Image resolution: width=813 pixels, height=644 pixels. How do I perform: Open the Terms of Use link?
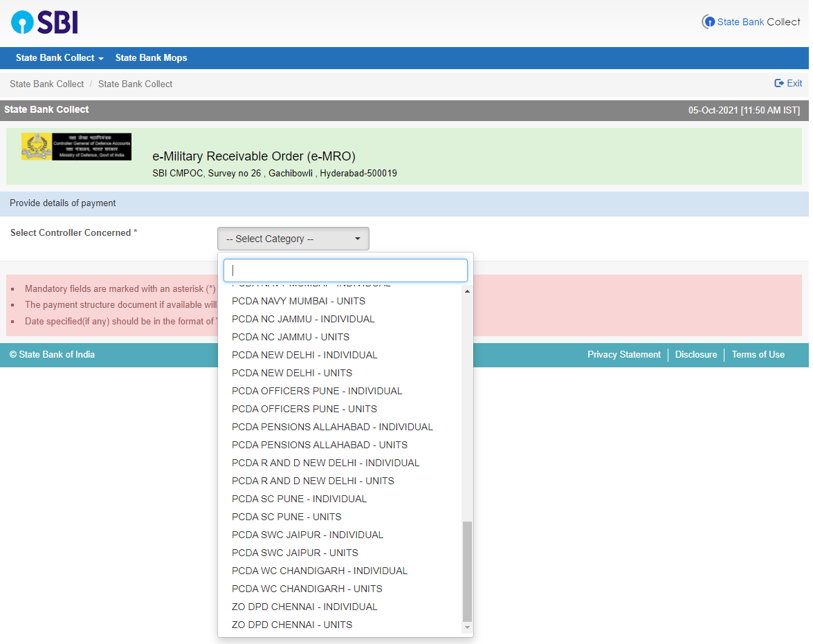[x=758, y=355]
